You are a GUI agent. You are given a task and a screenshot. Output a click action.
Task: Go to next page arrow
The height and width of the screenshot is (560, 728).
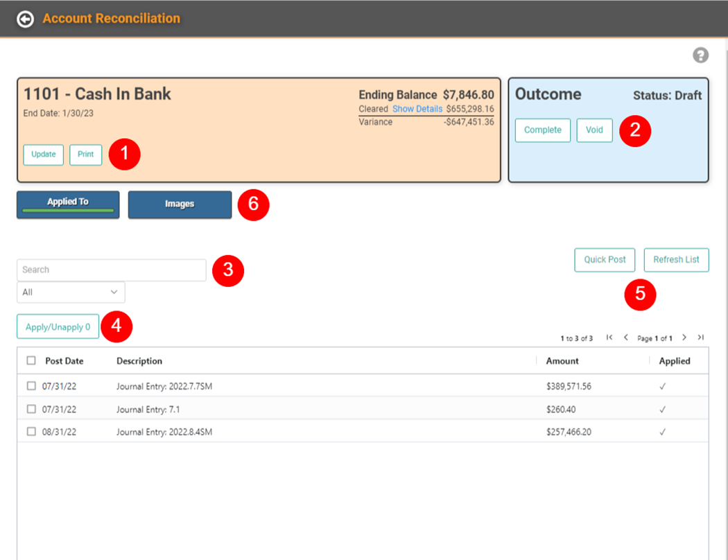click(684, 338)
